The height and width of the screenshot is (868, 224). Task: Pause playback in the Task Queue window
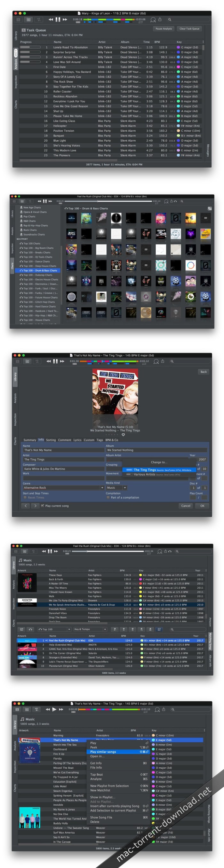(58, 19)
